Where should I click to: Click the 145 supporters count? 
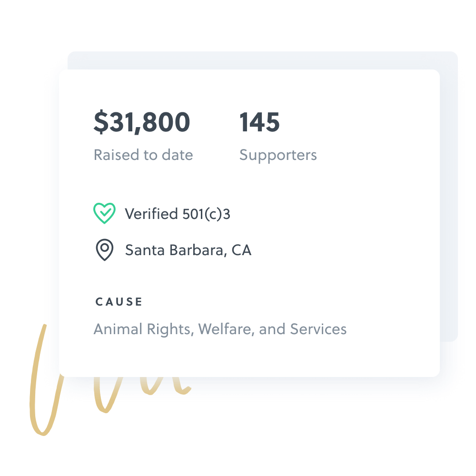point(259,122)
